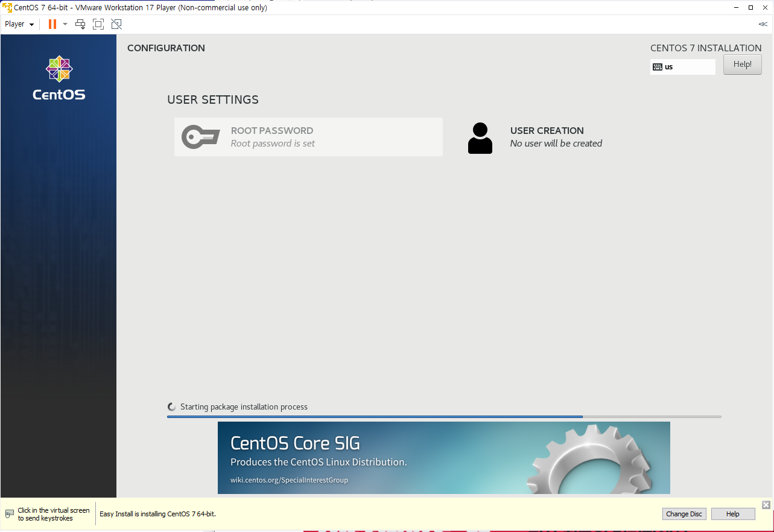Open the Player menu
Image resolution: width=774 pixels, height=532 pixels.
pyautogui.click(x=19, y=24)
